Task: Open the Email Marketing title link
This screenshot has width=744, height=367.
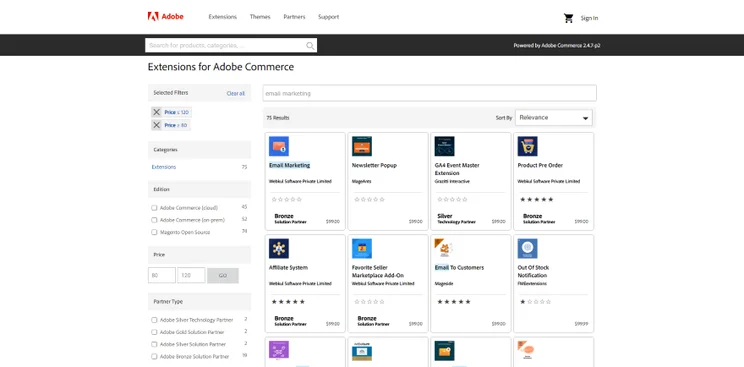Action: click(x=289, y=165)
